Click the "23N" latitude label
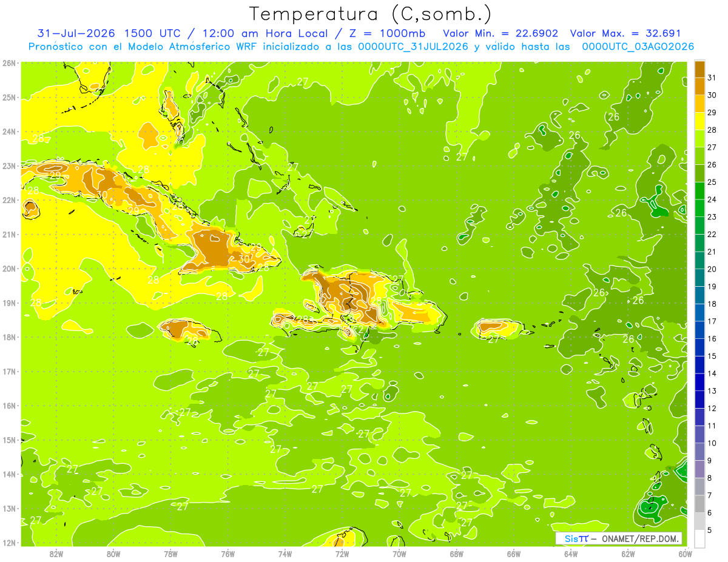Viewport: 728px width, 562px height. (x=9, y=166)
